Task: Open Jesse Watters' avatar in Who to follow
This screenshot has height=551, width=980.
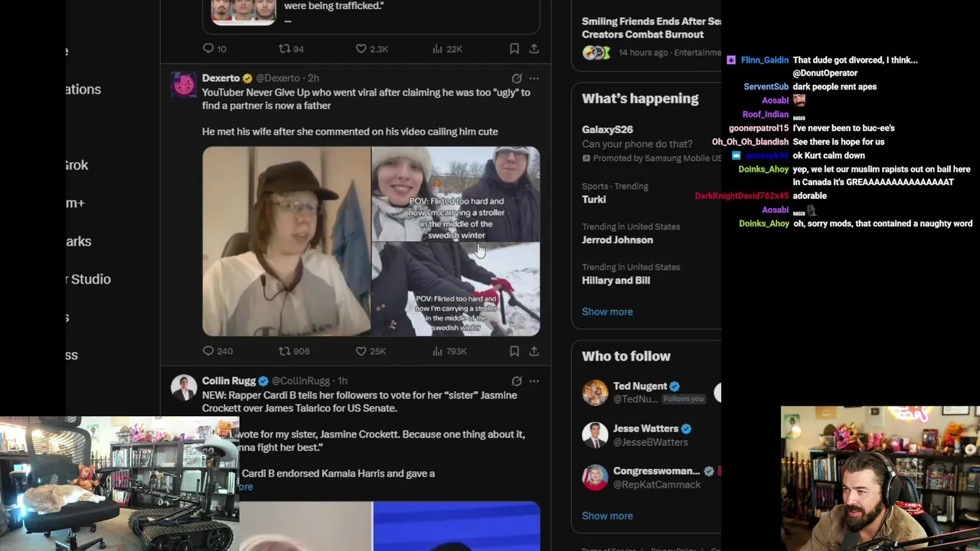Action: pyautogui.click(x=595, y=435)
